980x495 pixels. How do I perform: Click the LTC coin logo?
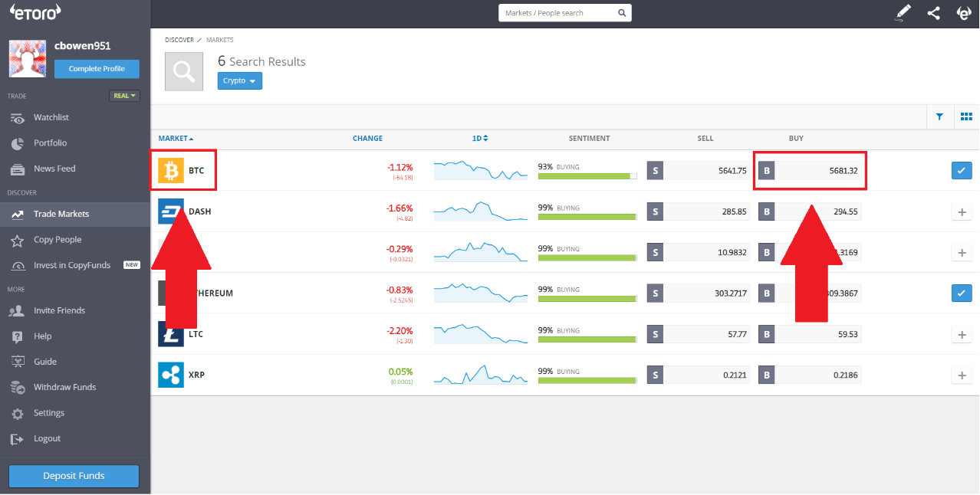point(171,334)
